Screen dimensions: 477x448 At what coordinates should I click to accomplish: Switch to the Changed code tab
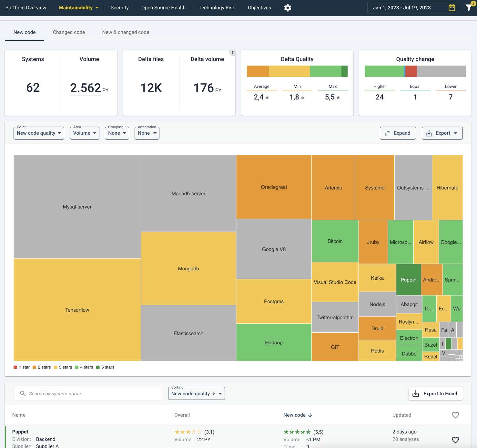point(69,32)
